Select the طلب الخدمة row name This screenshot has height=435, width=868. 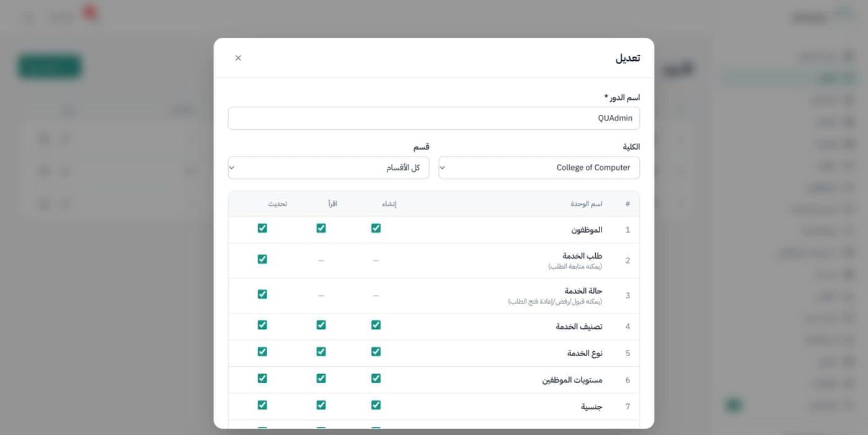point(582,256)
